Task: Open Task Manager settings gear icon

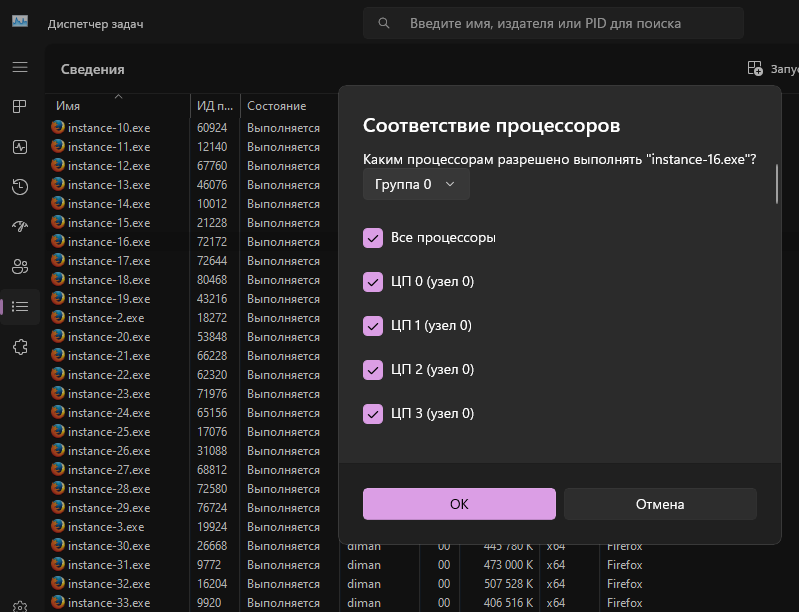Action: (20, 606)
